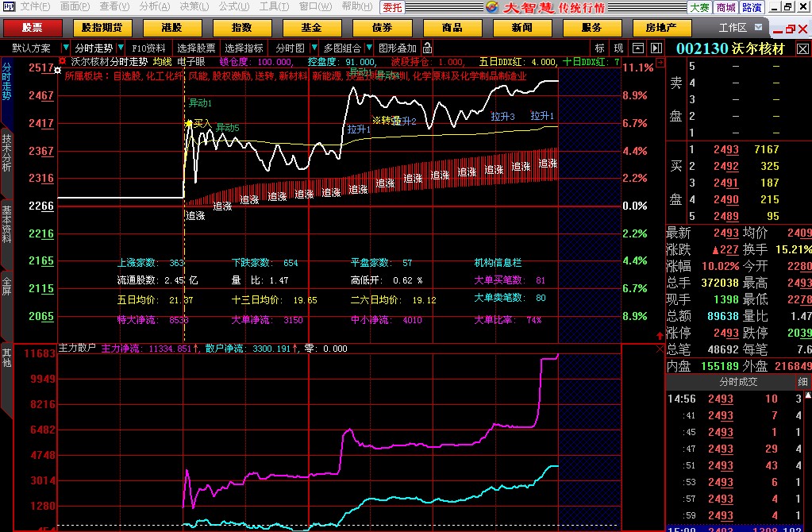
Task: Expand the 工作区 dropdown arrow
Action: [758, 28]
